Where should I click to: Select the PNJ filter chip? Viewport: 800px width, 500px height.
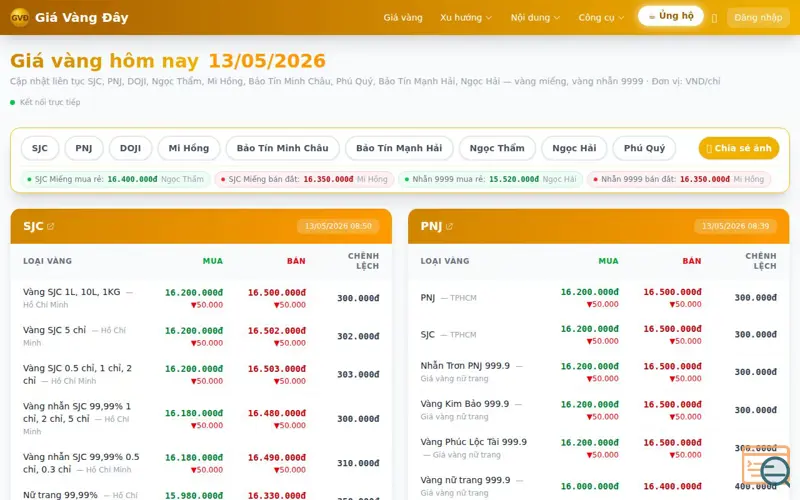pyautogui.click(x=84, y=148)
